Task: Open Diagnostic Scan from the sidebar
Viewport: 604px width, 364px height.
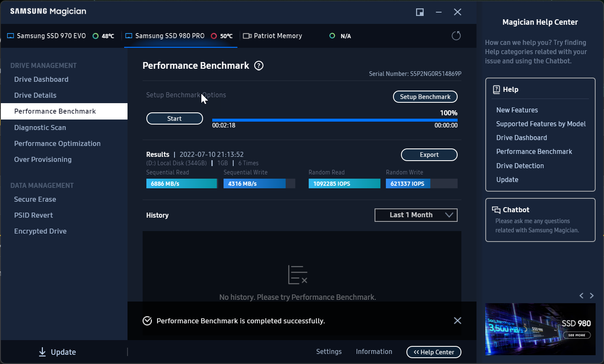Action: (x=40, y=127)
